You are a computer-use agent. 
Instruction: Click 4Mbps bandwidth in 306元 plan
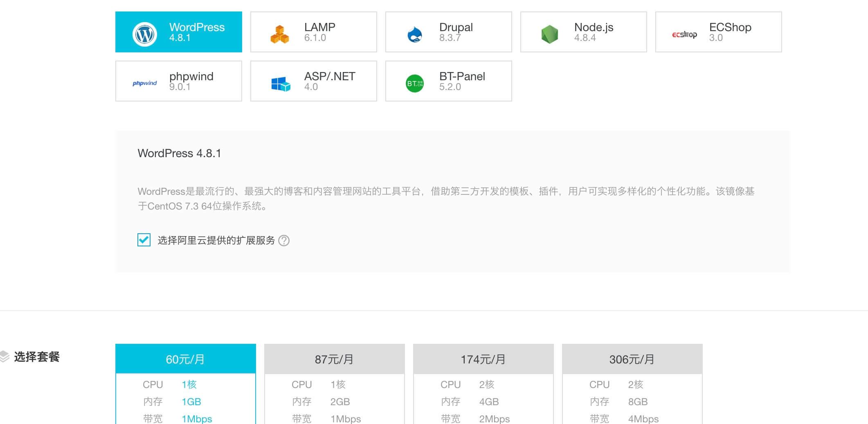tap(643, 419)
